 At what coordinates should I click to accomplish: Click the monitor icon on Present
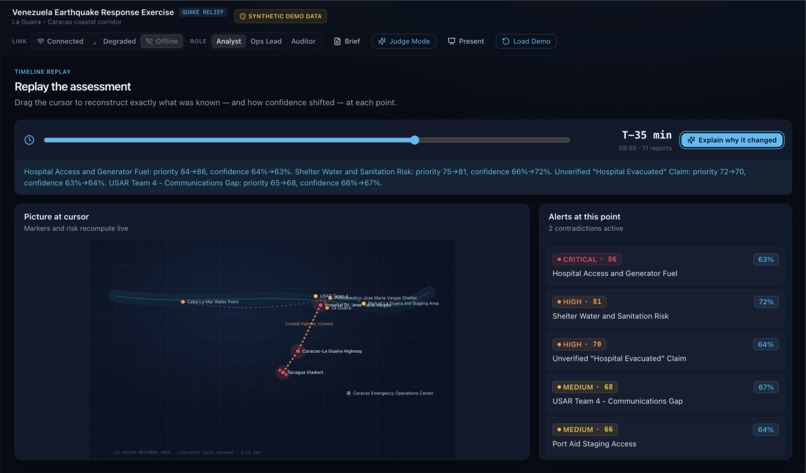click(451, 41)
